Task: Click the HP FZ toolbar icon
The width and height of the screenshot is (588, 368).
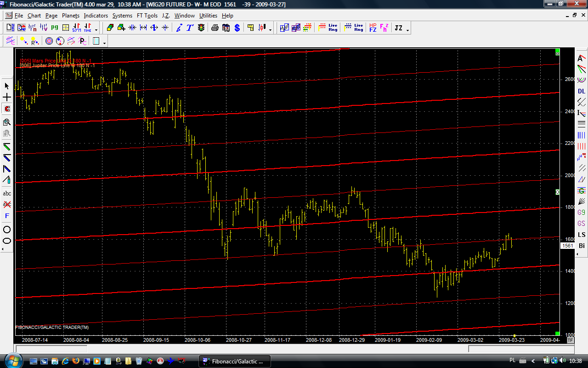Action: pyautogui.click(x=373, y=28)
